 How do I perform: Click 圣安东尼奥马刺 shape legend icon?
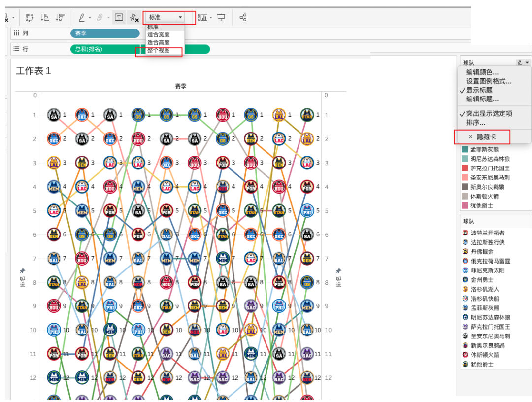click(465, 336)
